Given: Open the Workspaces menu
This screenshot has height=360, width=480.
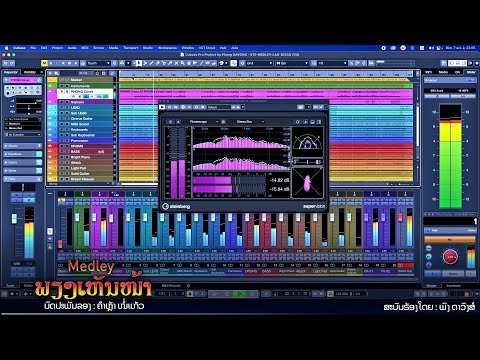Looking at the screenshot, I should point(167,48).
